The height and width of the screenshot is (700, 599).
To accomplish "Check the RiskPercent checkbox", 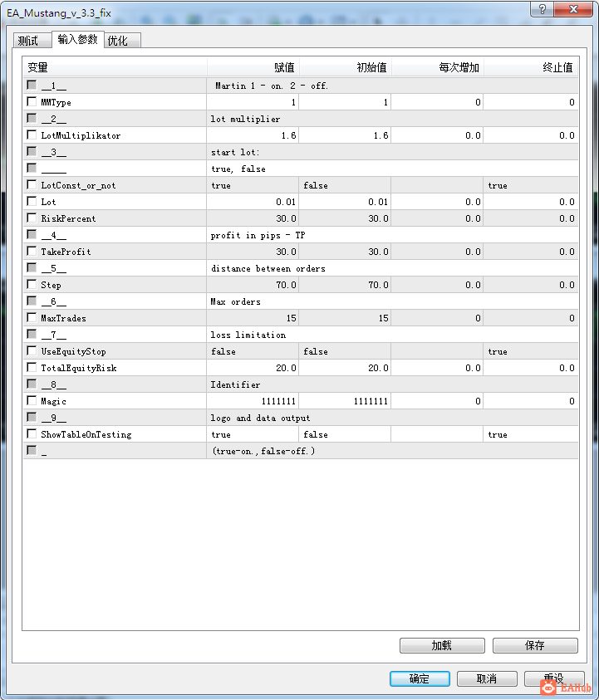I will pyautogui.click(x=32, y=218).
